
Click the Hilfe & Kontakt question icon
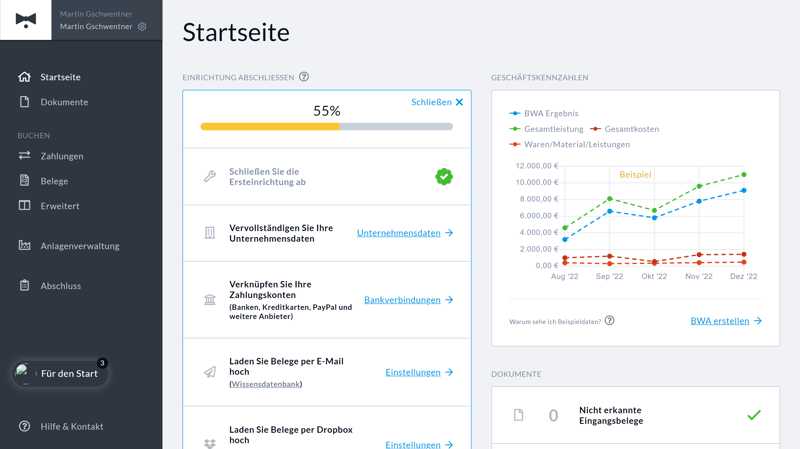[x=24, y=427]
